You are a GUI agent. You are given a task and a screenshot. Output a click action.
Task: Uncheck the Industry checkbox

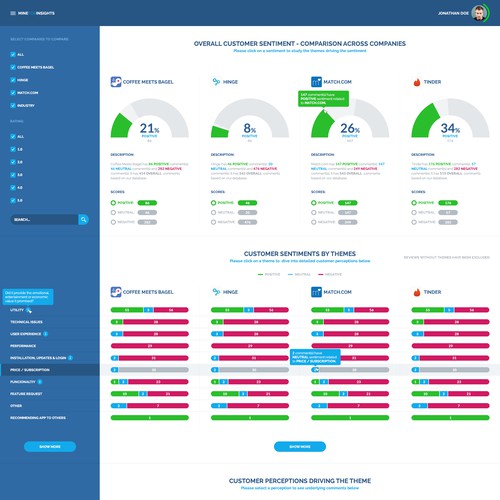click(13, 105)
